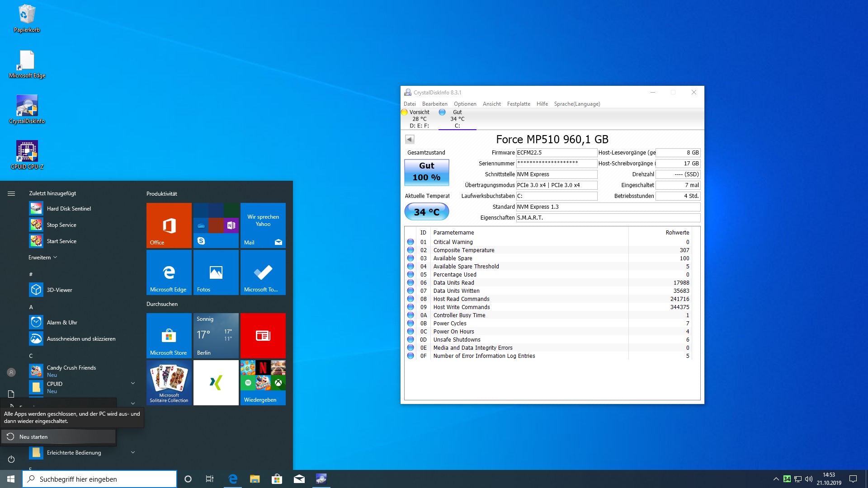This screenshot has height=488, width=868.
Task: Click the Office tile in Start menu
Action: (169, 225)
